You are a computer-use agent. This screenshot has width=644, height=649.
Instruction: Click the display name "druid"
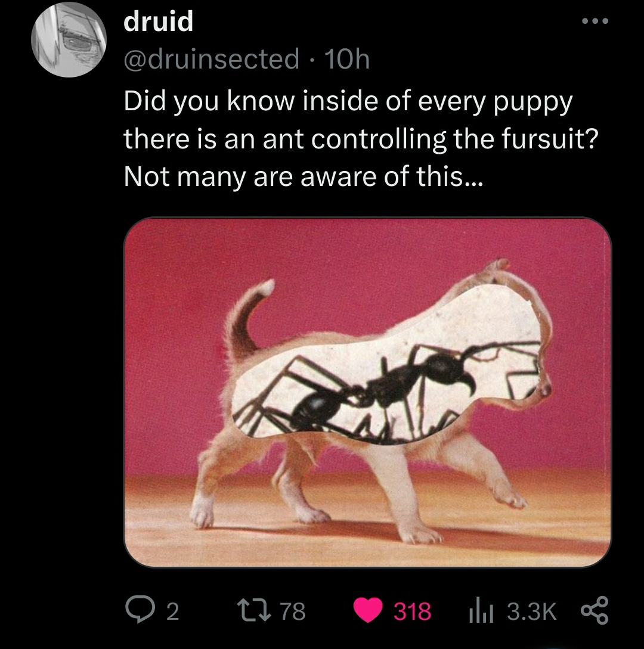coord(158,22)
